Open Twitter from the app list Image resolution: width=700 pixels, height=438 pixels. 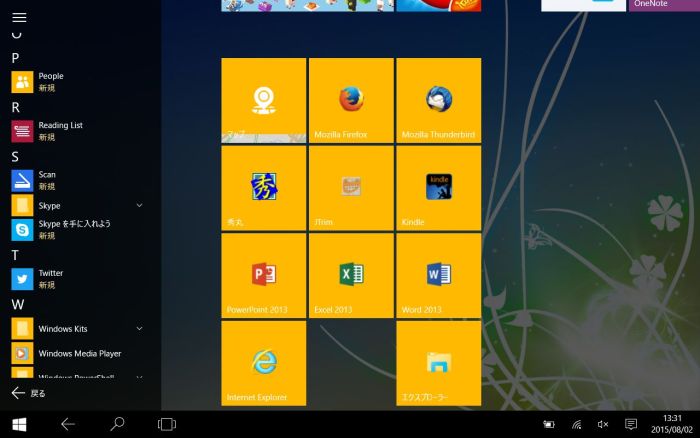pyautogui.click(x=50, y=278)
